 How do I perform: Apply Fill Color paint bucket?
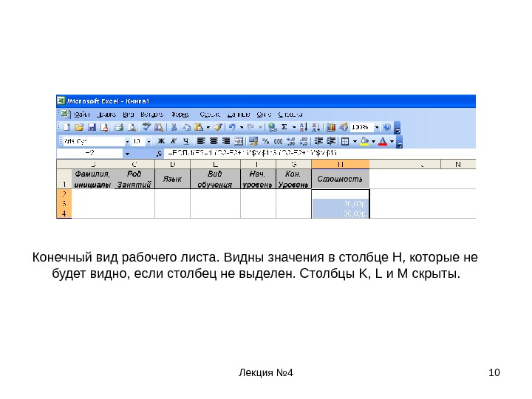(365, 141)
